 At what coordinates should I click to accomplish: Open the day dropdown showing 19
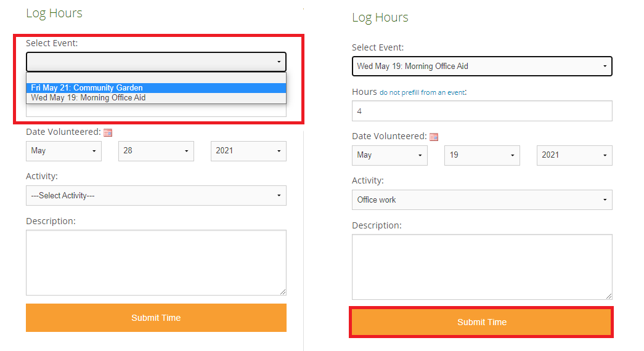(x=482, y=155)
